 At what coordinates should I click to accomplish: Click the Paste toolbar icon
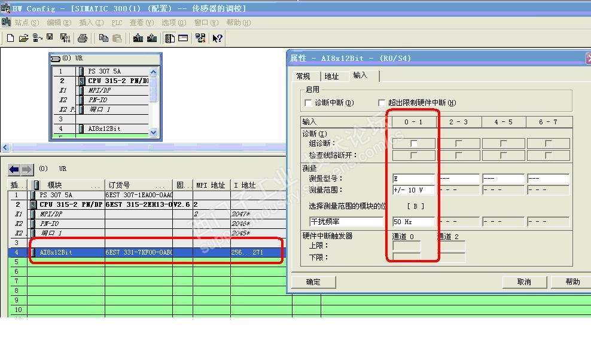point(117,38)
